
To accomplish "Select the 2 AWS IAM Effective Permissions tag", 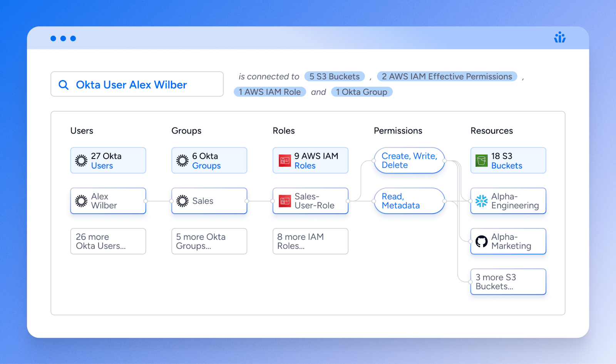I will point(447,77).
